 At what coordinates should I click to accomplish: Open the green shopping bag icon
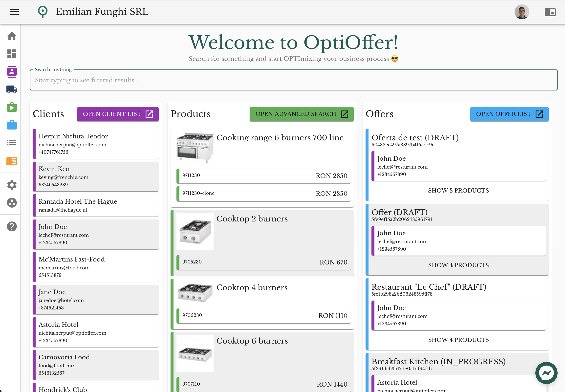(x=12, y=107)
